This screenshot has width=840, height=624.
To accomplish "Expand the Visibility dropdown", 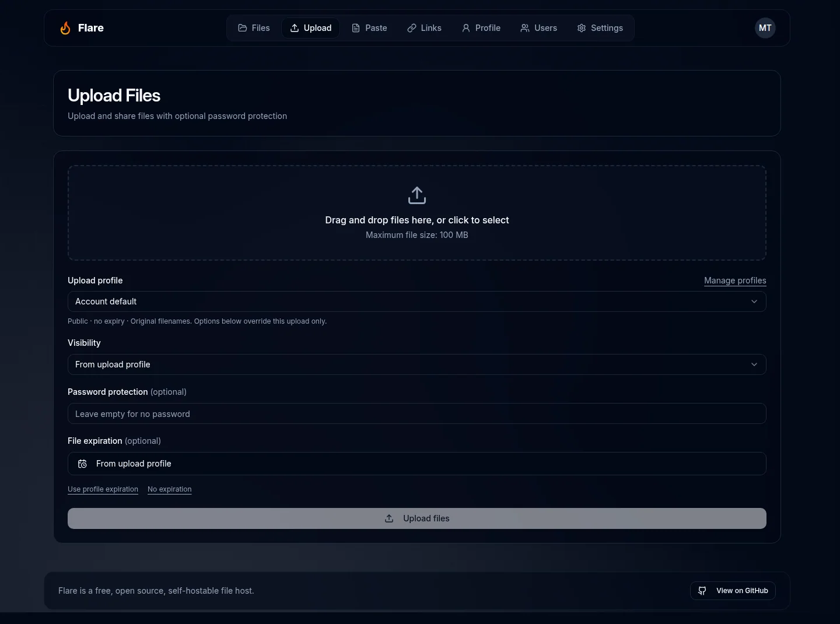I will (x=417, y=364).
